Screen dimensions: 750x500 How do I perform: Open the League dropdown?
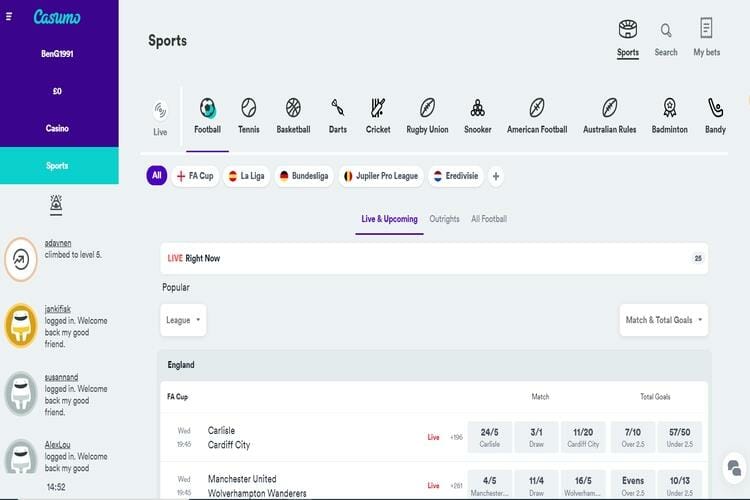click(x=183, y=320)
